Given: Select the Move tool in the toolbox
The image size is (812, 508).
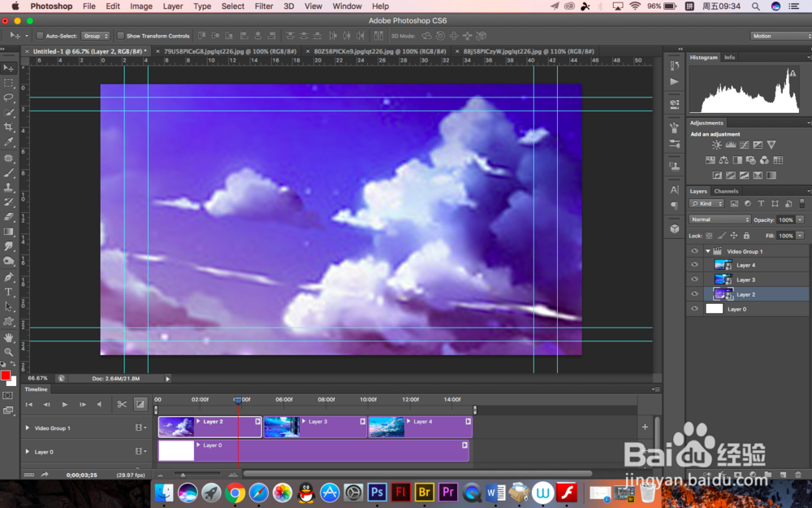Looking at the screenshot, I should 8,68.
